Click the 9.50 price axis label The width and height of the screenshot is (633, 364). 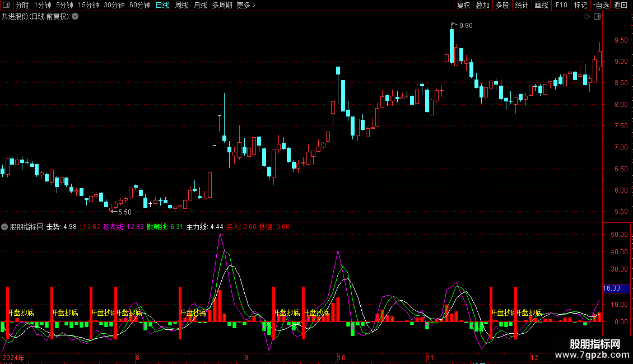[x=621, y=40]
